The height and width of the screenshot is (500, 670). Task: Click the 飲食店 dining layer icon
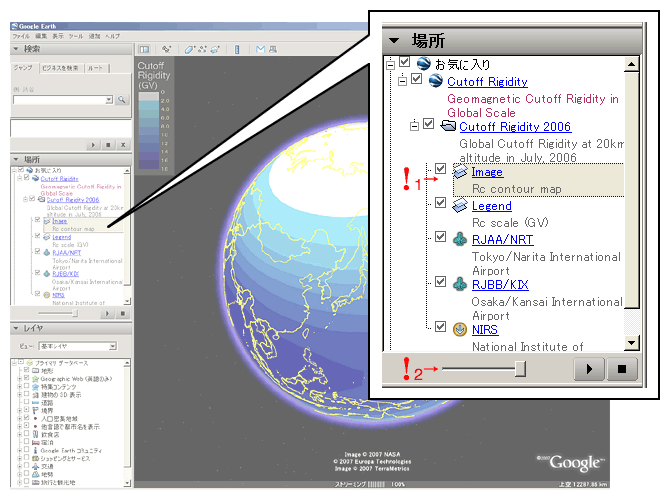point(35,434)
